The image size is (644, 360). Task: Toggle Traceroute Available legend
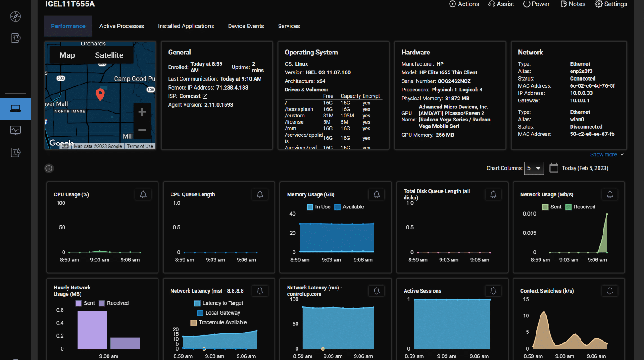click(219, 323)
